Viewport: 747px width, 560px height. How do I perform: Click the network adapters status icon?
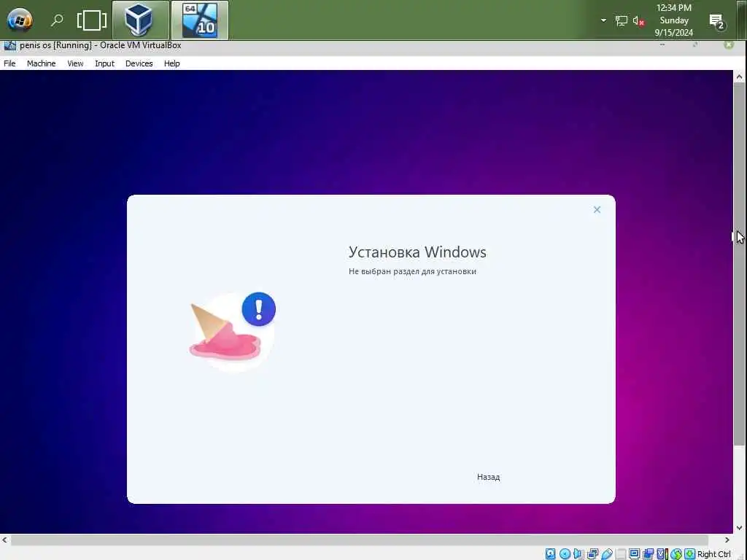pos(592,554)
